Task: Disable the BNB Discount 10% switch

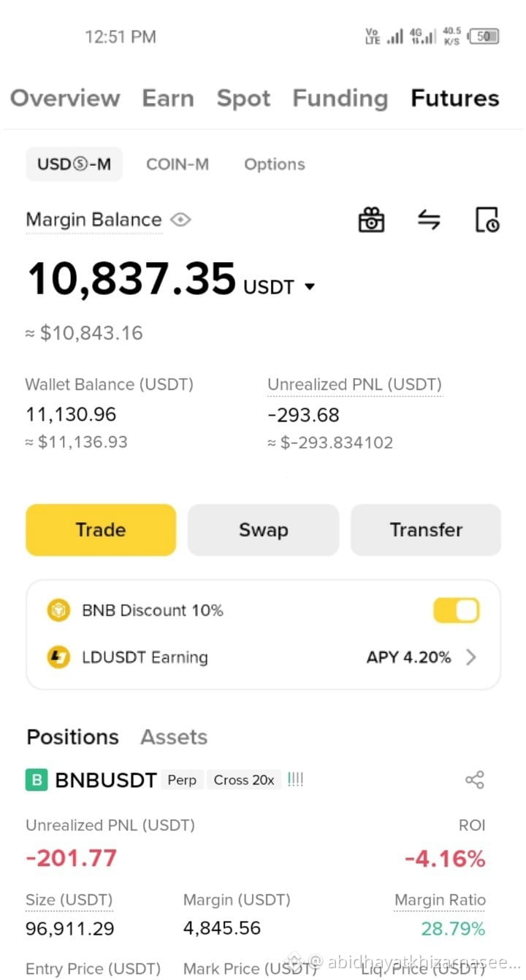Action: click(x=456, y=610)
